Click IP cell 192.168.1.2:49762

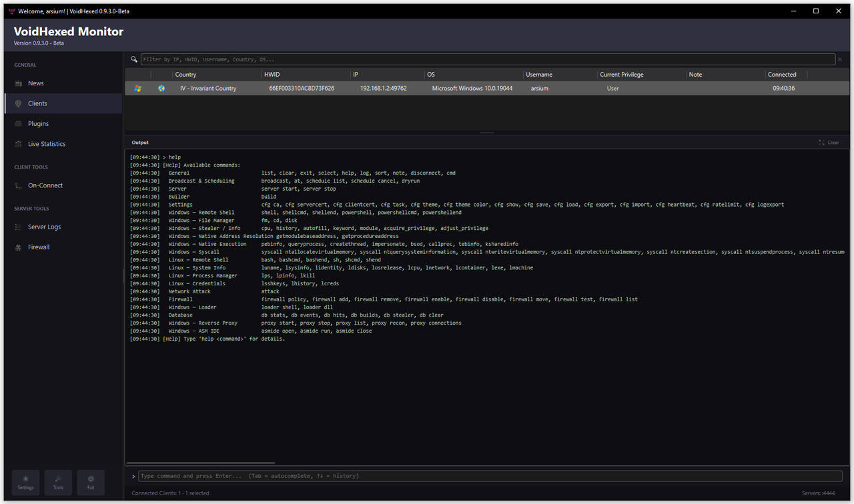(384, 88)
